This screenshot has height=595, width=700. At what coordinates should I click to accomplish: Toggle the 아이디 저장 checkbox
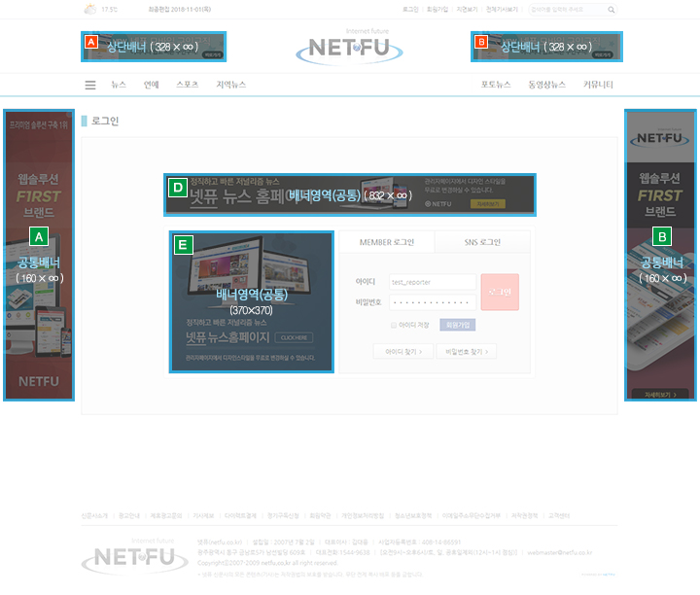click(x=394, y=325)
